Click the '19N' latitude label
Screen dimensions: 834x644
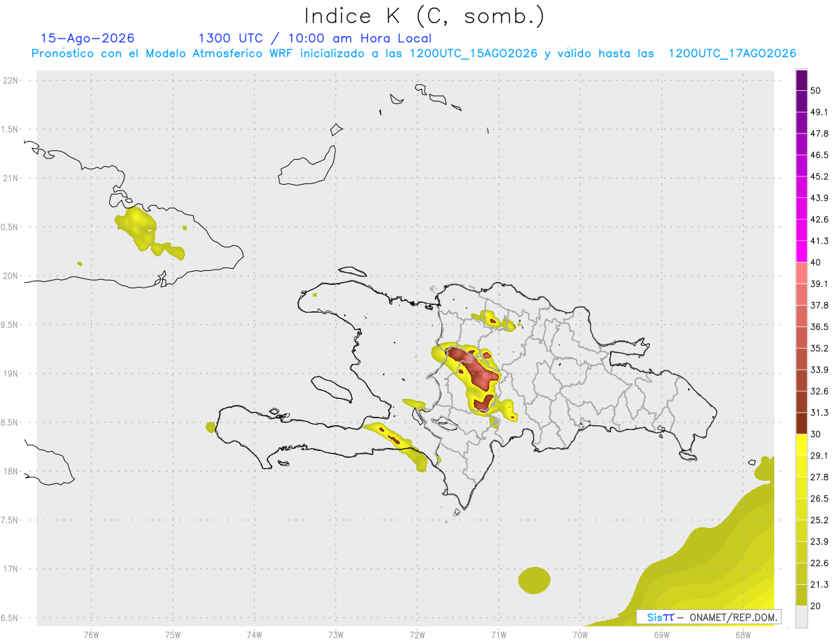[x=12, y=373]
